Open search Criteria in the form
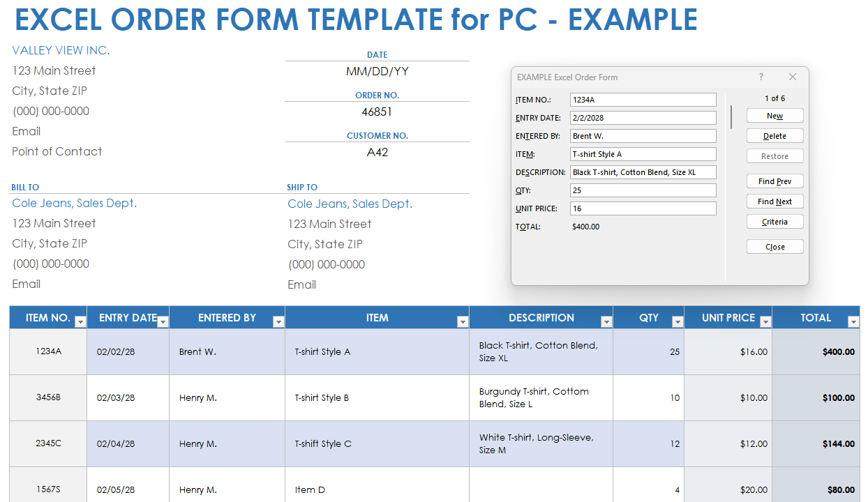The height and width of the screenshot is (502, 868). click(x=775, y=221)
